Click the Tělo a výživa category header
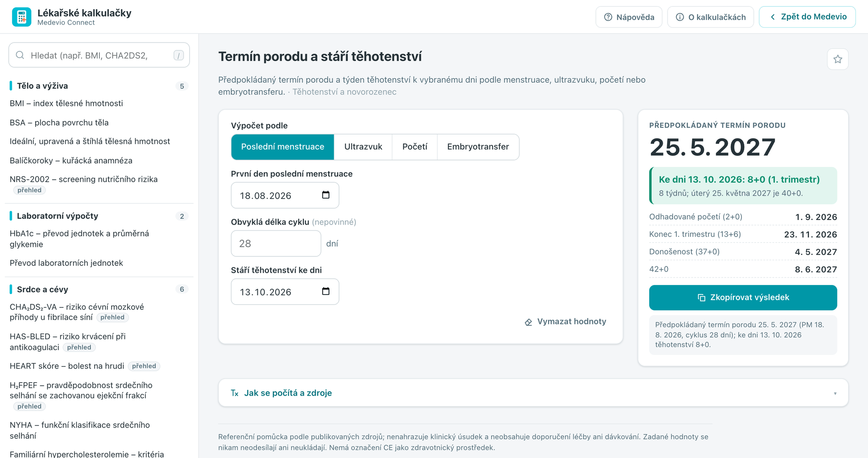The height and width of the screenshot is (458, 868). click(x=99, y=86)
